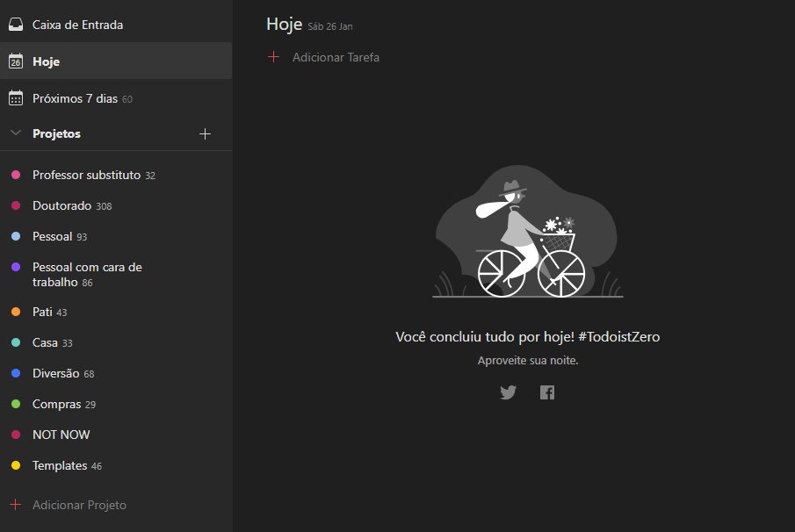Share on Facebook via the Facebook icon
The height and width of the screenshot is (532, 795).
(x=547, y=392)
